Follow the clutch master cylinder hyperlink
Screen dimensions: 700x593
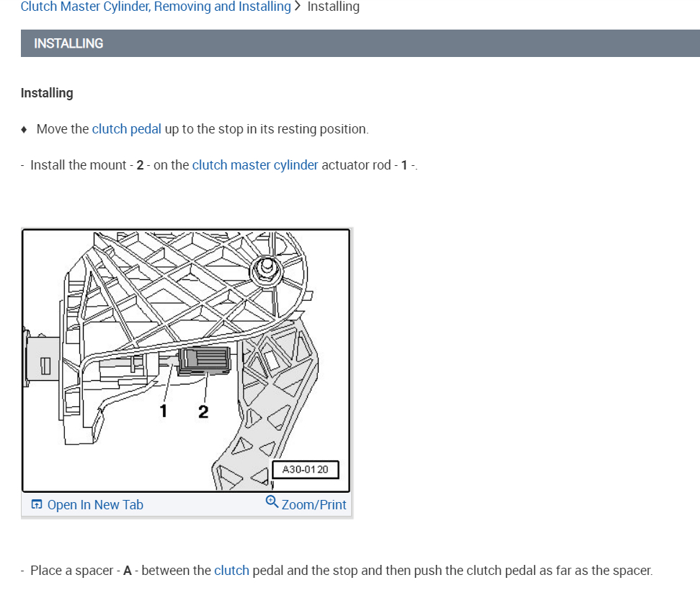point(254,164)
